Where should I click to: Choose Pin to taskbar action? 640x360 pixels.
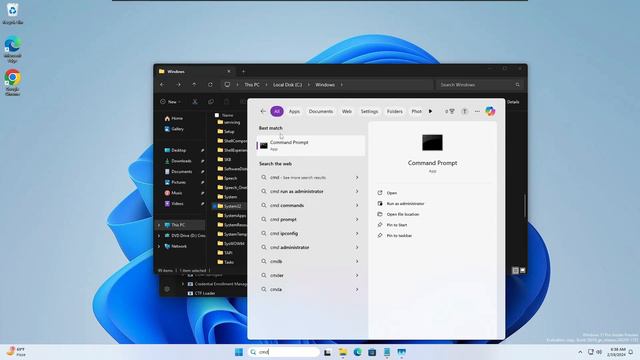click(399, 235)
